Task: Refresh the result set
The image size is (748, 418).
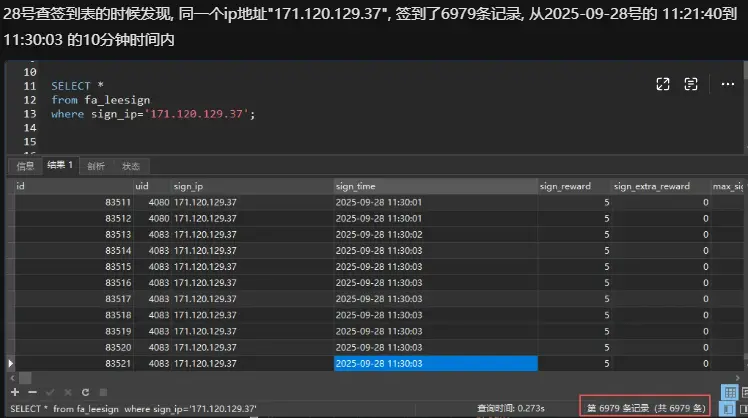Action: (85, 392)
